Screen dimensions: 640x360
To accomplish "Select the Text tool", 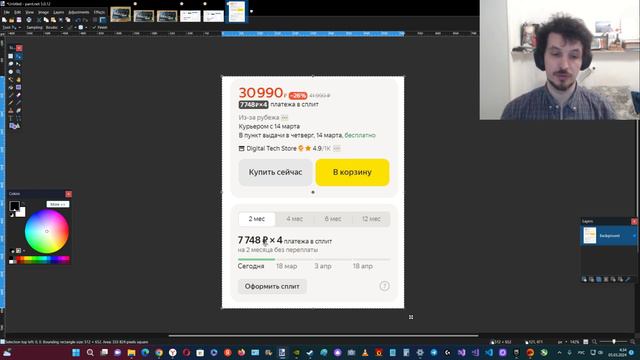I will 11,118.
